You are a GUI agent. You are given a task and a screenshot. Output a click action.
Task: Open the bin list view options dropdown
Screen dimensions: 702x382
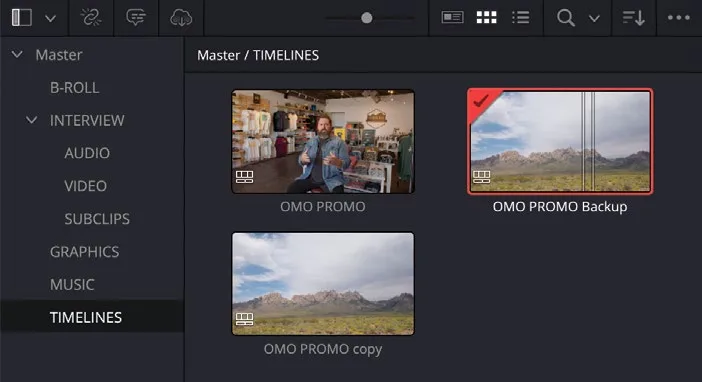tap(51, 18)
